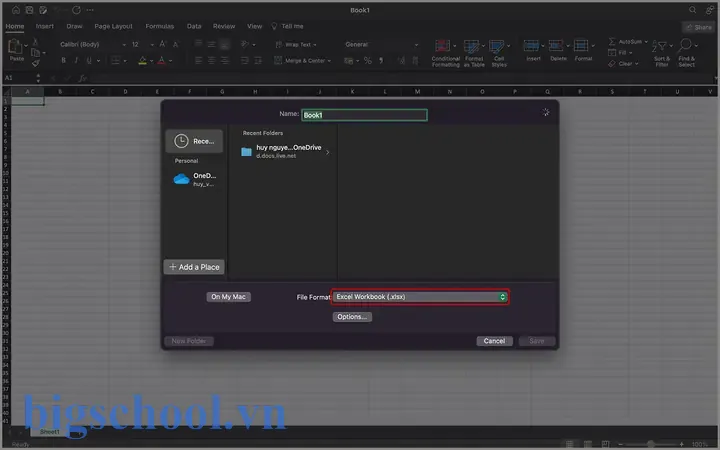Click the Paste clipboard icon

coord(15,47)
